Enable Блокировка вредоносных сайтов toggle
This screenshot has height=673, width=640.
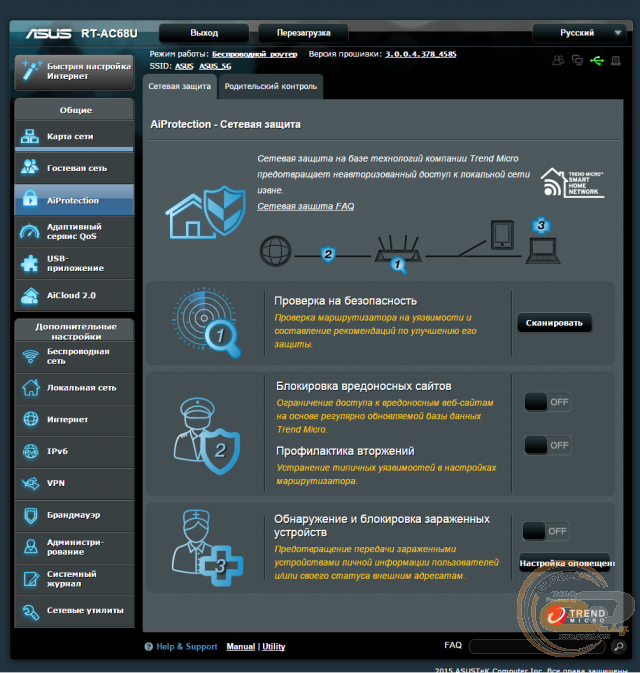click(547, 402)
